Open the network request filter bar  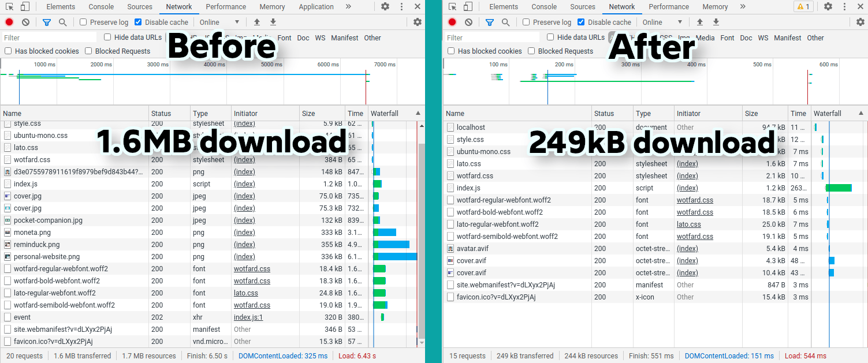[x=47, y=21]
